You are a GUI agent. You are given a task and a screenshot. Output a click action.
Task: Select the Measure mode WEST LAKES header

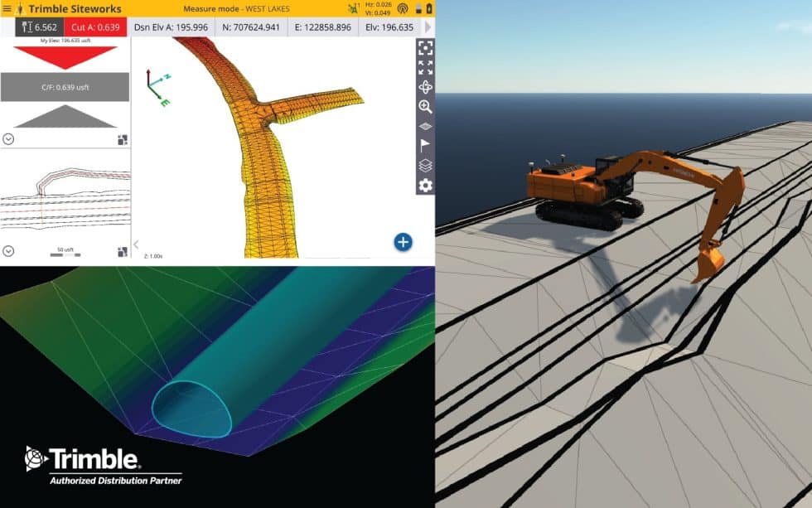(235, 7)
